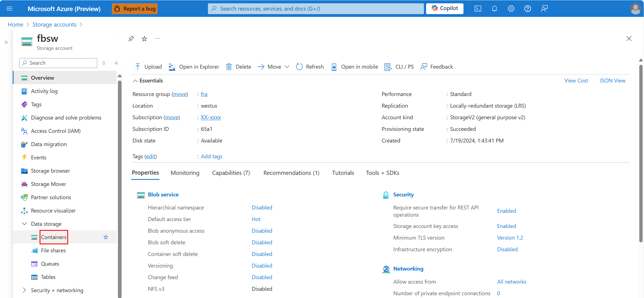Open the View Cost link
Screen dimensions: 644x298
[576, 81]
